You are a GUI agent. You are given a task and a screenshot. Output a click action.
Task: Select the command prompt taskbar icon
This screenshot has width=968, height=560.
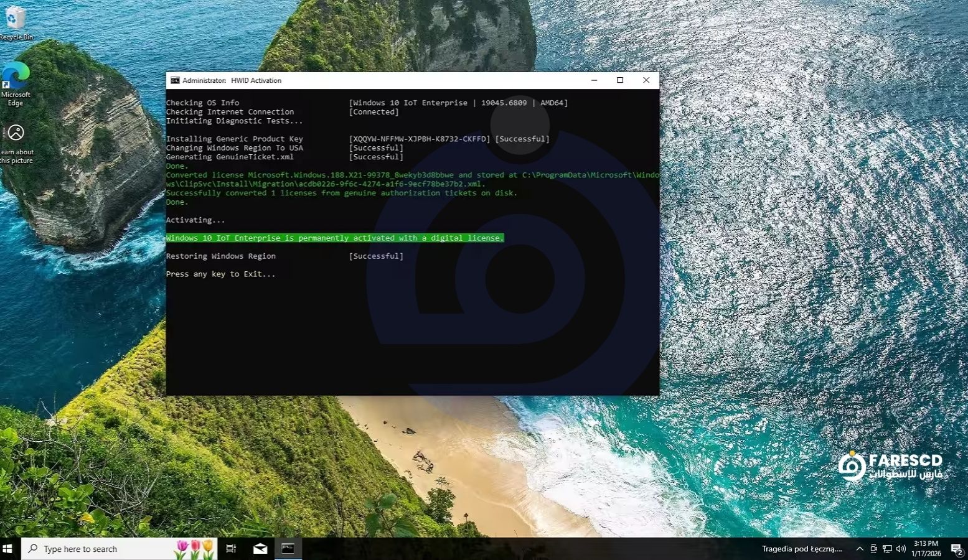288,549
